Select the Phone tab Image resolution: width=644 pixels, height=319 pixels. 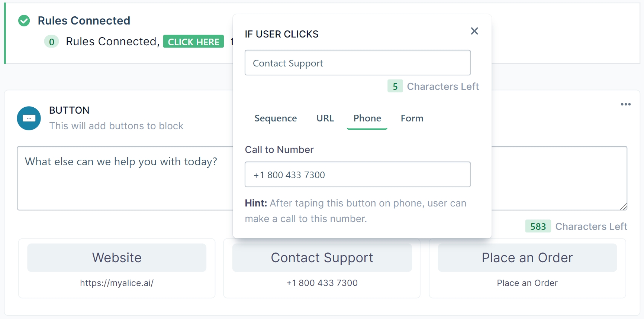[x=367, y=118]
